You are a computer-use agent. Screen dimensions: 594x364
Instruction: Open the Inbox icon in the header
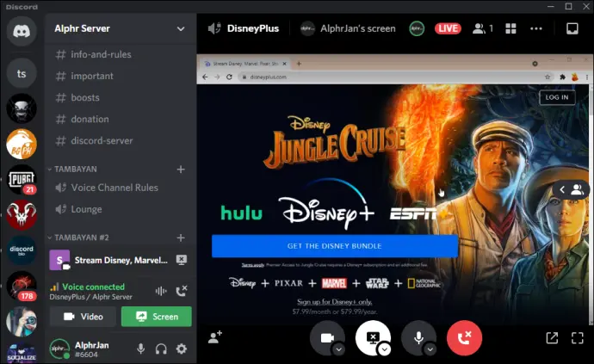tap(572, 28)
